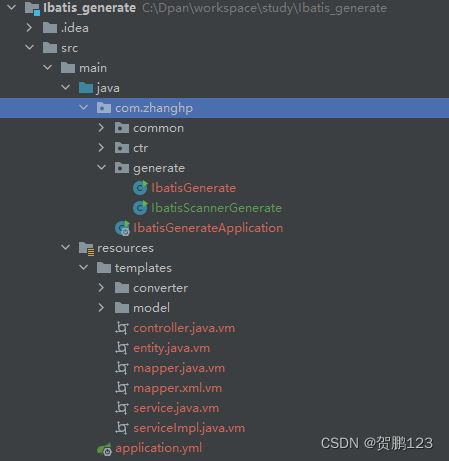Collapse the generate package
The width and height of the screenshot is (449, 461).
(x=102, y=167)
